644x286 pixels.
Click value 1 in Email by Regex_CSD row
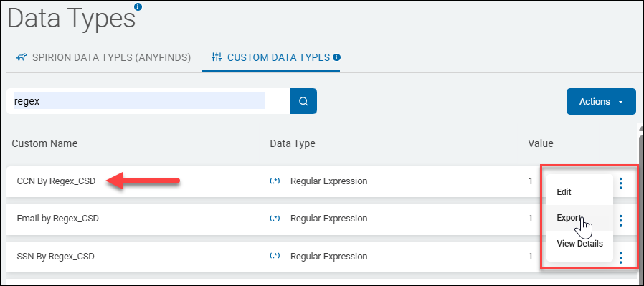click(530, 219)
